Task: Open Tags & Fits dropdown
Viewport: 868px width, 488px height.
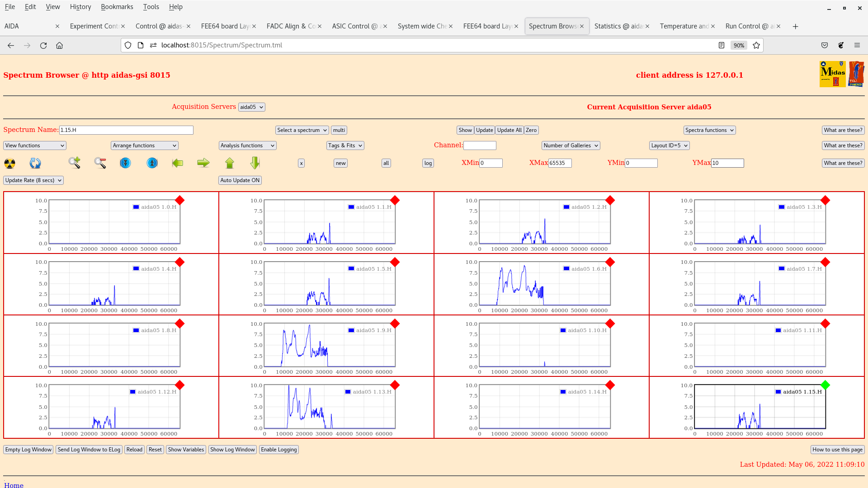Action: coord(345,145)
